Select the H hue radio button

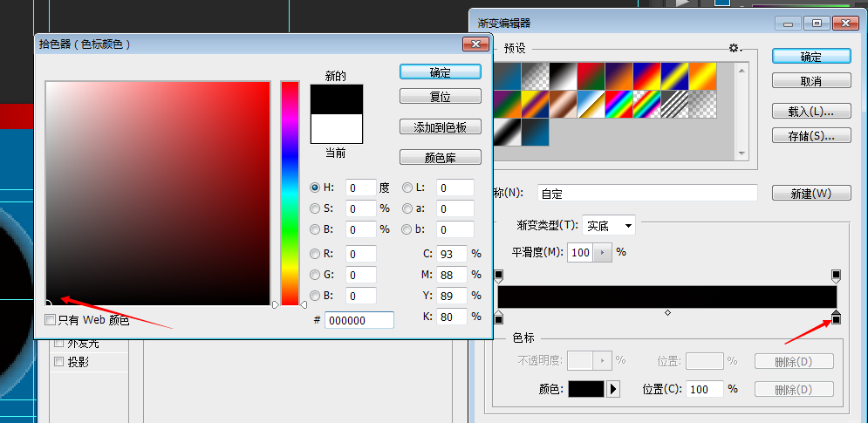[315, 188]
